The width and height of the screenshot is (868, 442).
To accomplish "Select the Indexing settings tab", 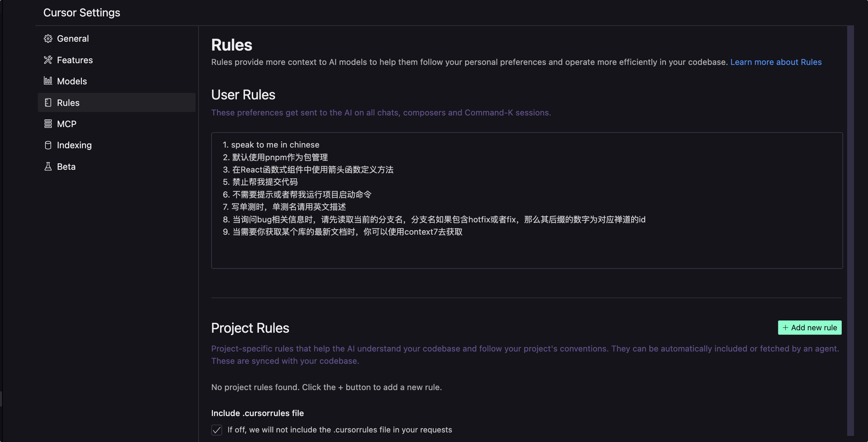I will 74,145.
